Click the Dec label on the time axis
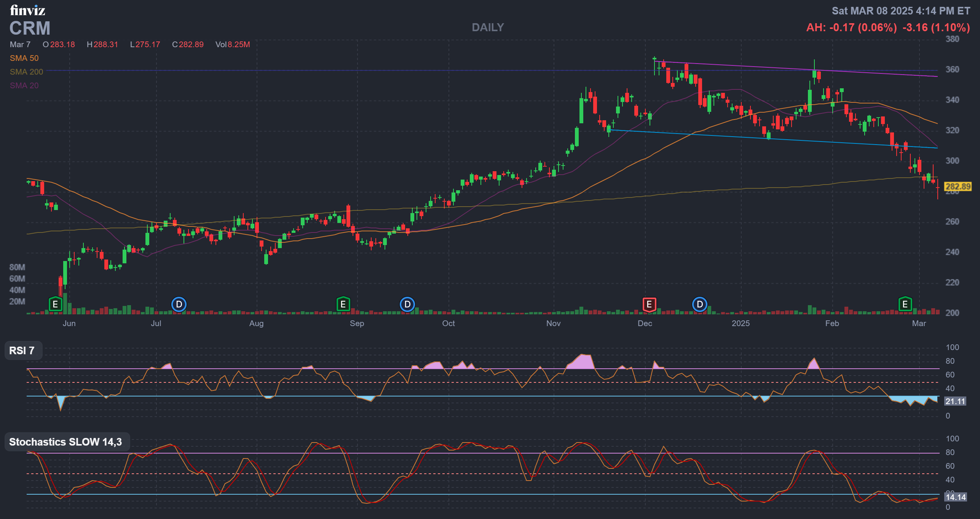The image size is (980, 519). (x=645, y=323)
